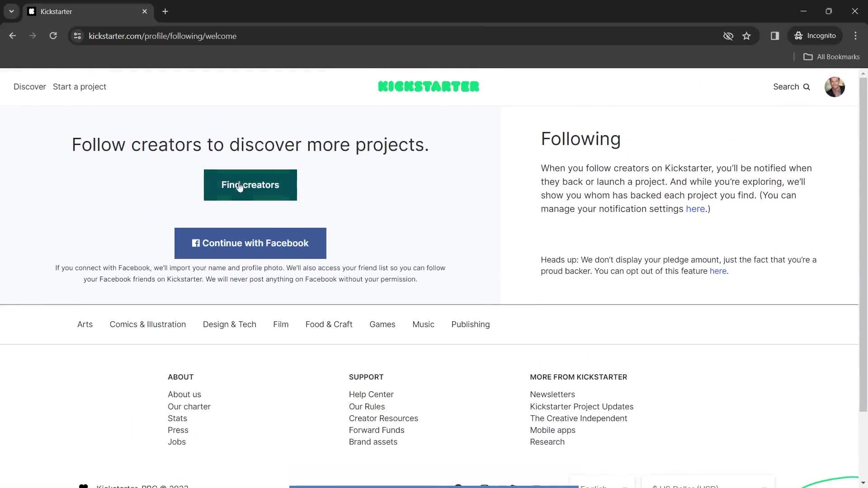Click the Continue with Facebook button

250,243
